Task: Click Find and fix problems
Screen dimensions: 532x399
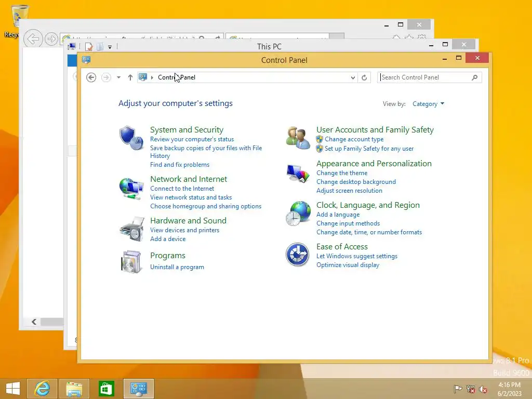Action: 179,165
